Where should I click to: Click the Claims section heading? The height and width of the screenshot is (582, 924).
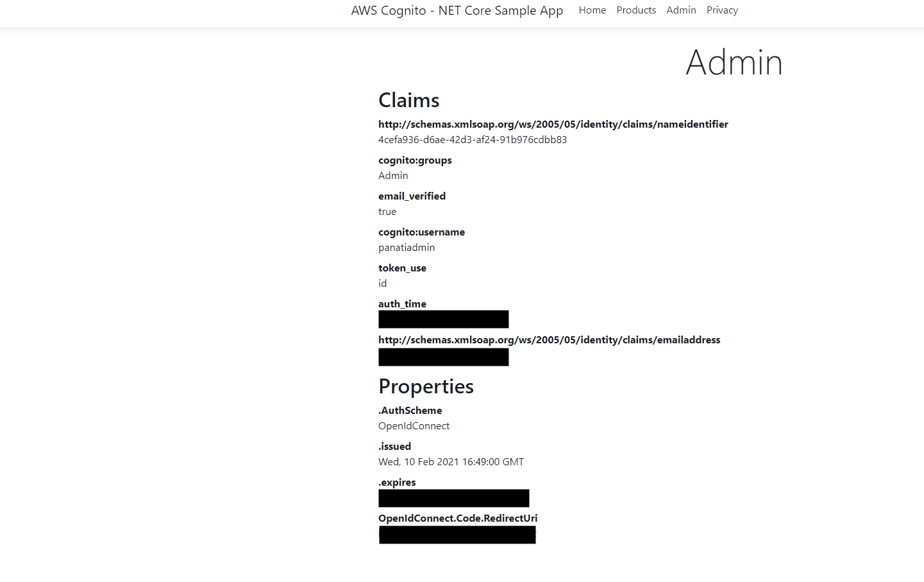click(x=409, y=100)
